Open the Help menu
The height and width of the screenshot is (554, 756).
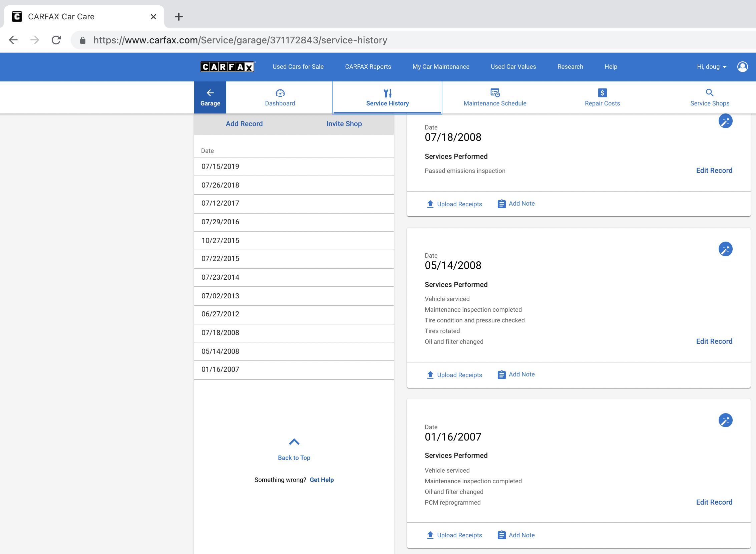(611, 67)
